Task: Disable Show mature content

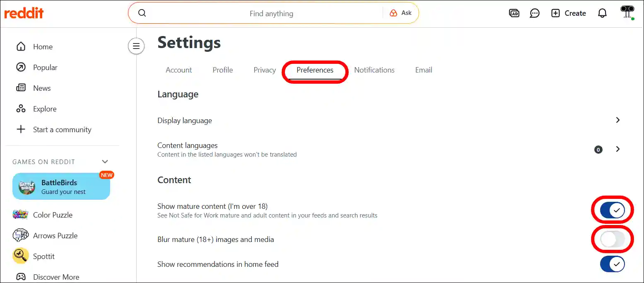Action: point(613,210)
